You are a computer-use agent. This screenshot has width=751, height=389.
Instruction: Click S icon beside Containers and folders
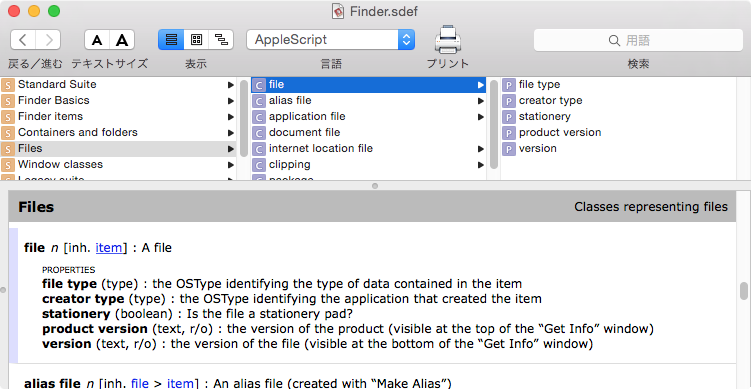click(8, 133)
